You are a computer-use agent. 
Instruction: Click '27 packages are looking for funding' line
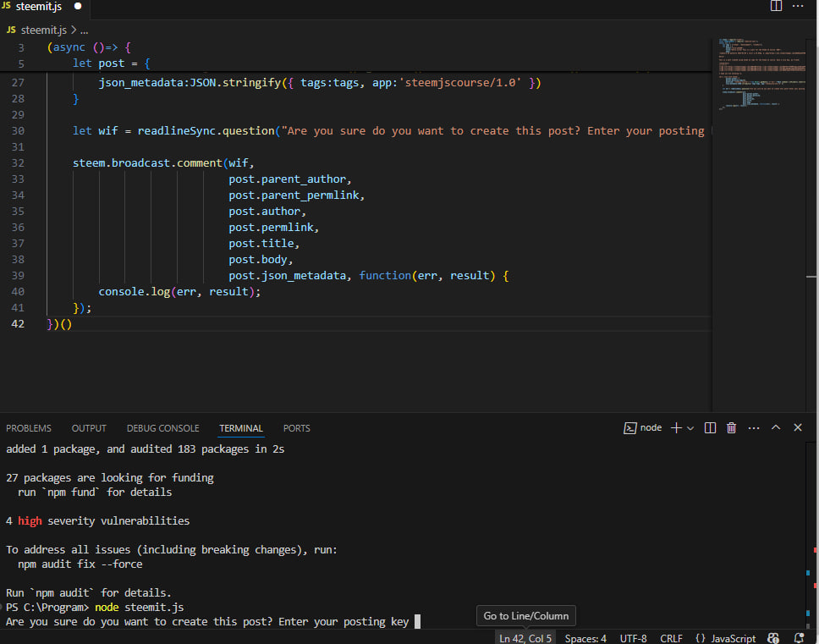point(110,478)
